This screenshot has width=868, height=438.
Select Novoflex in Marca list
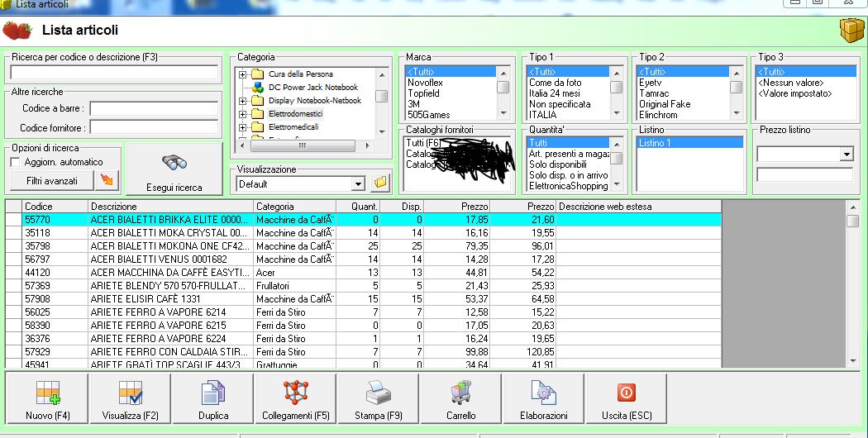(x=425, y=83)
